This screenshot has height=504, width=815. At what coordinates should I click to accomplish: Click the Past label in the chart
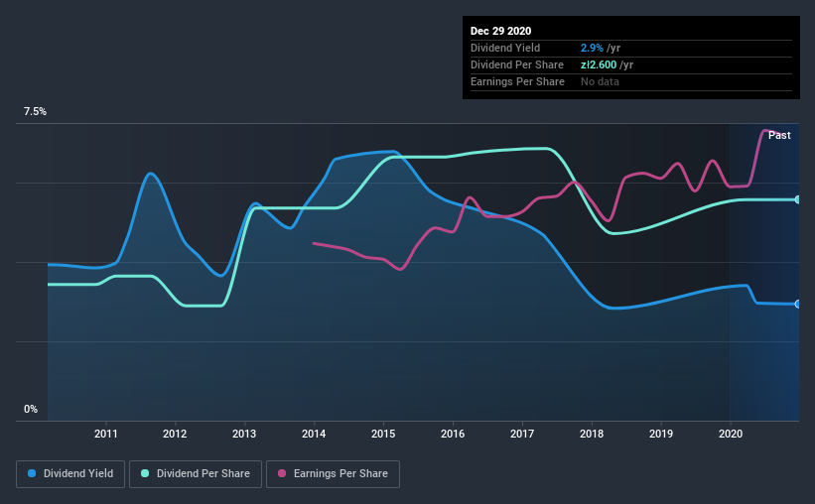pyautogui.click(x=779, y=136)
